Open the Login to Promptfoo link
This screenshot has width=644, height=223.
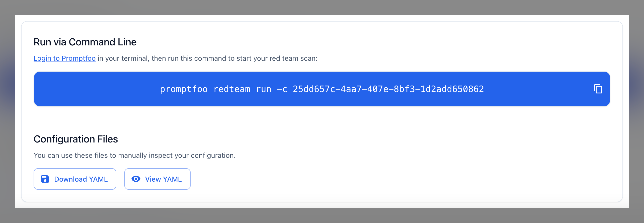point(64,58)
